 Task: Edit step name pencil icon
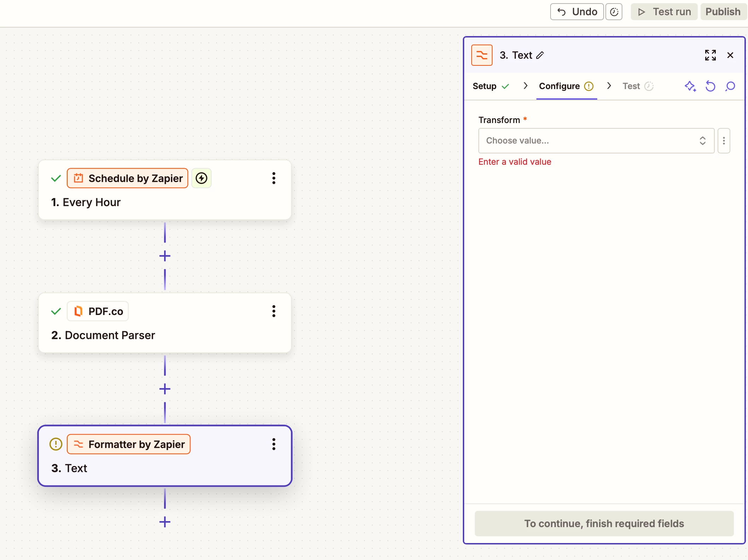coord(540,55)
